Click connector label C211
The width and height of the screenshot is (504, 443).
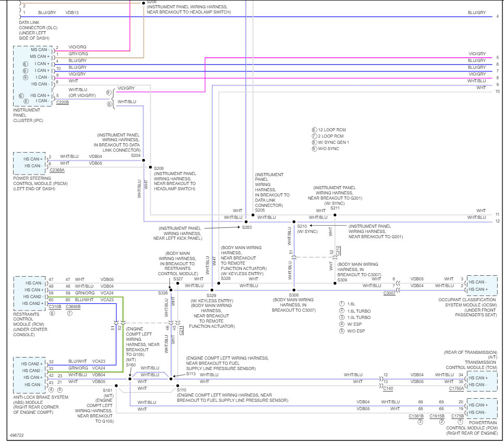181,330
